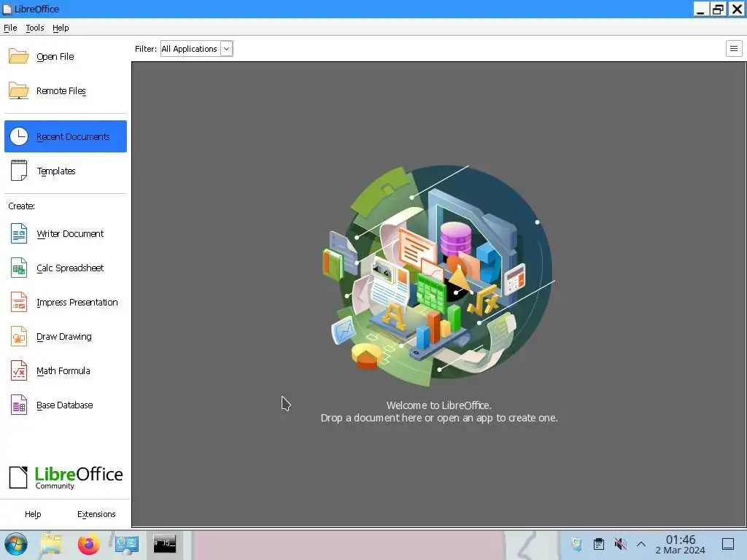Click the Calc Spreadsheet label

coord(70,268)
